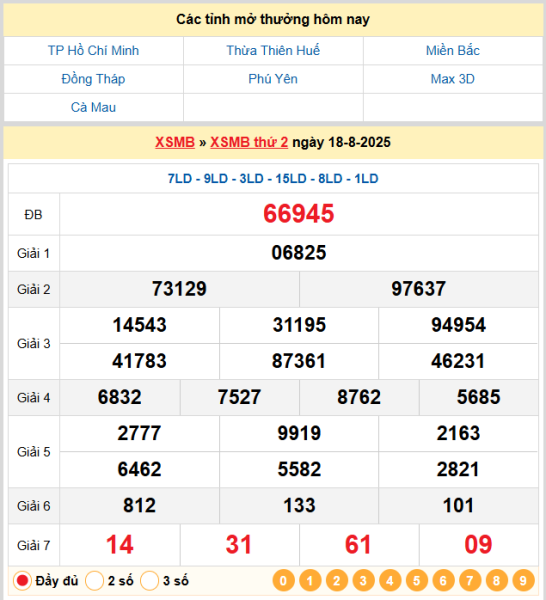The image size is (546, 600).
Task: Click the Giải 4 row label
Action: click(33, 398)
